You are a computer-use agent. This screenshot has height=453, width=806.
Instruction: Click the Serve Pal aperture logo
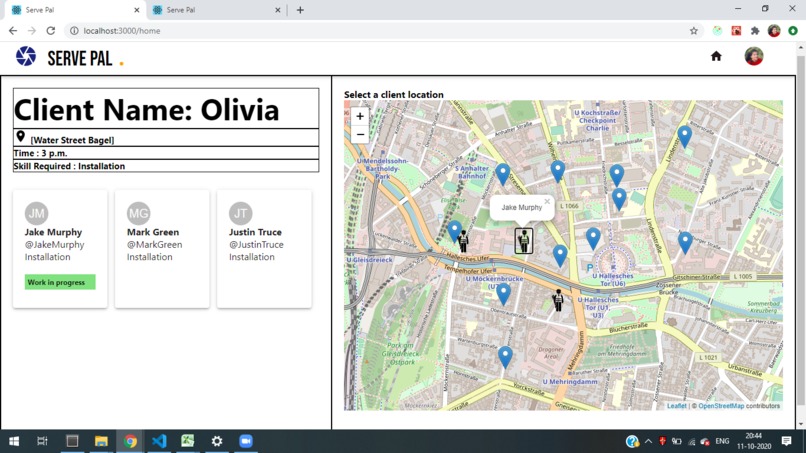click(x=26, y=57)
